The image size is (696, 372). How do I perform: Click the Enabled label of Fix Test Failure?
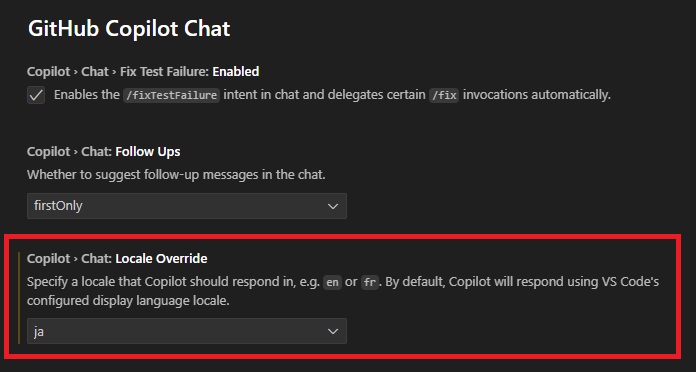(236, 71)
